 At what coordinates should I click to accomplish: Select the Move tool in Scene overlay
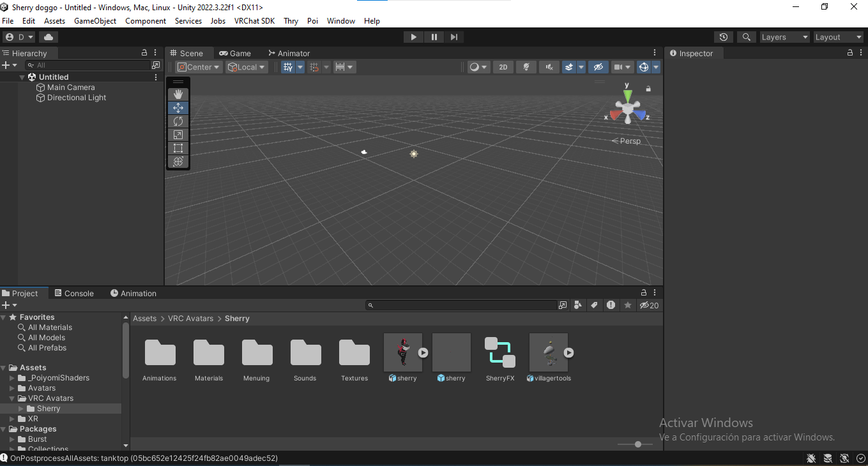coord(178,108)
